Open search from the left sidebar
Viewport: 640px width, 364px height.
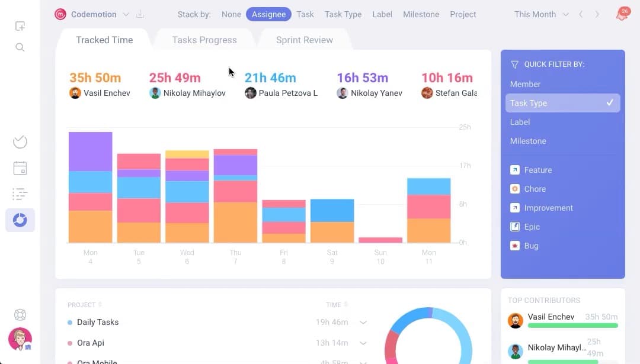tap(20, 47)
